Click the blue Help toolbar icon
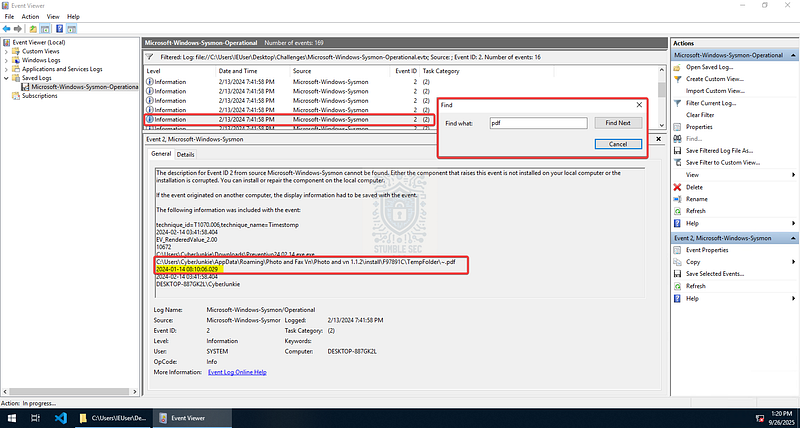 pyautogui.click(x=60, y=29)
